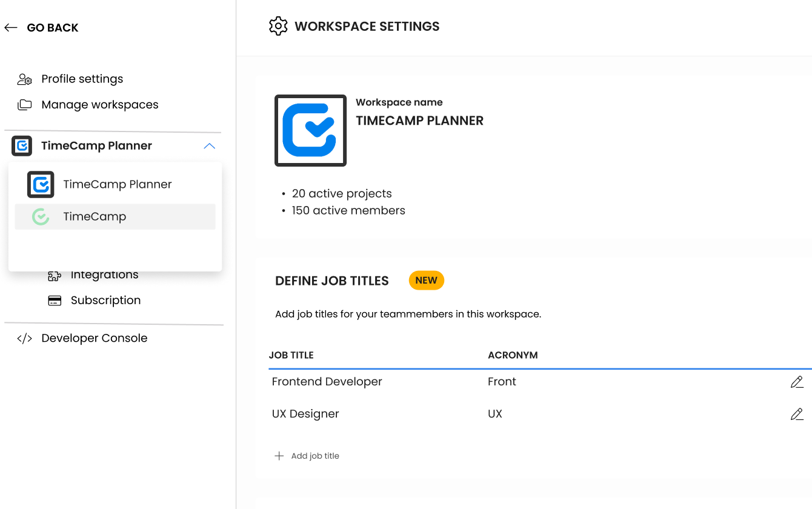Click the Integrations puzzle-piece icon
The image size is (812, 509).
(x=55, y=276)
